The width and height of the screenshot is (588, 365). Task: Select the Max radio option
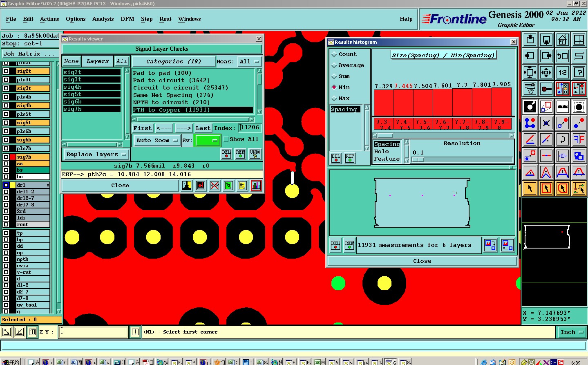coord(334,99)
